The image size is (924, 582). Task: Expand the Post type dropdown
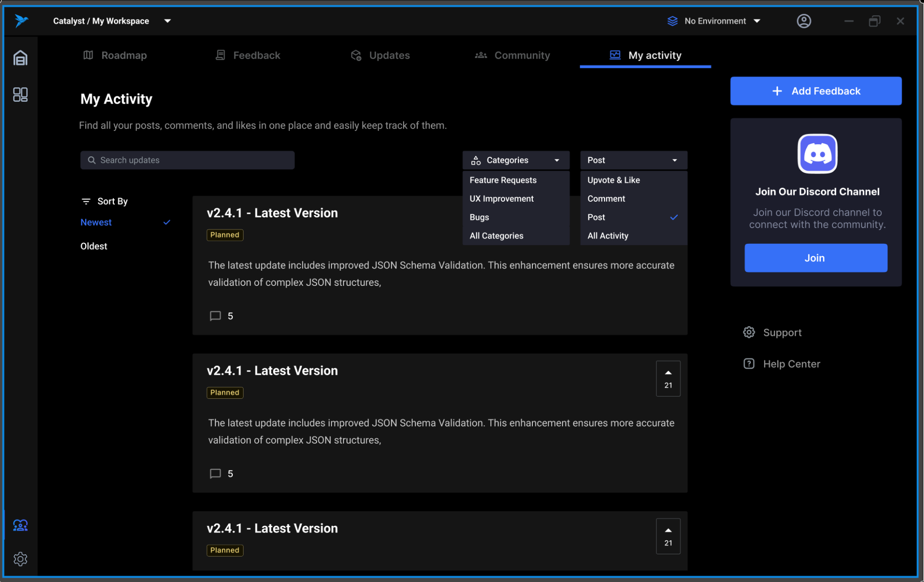click(x=633, y=160)
